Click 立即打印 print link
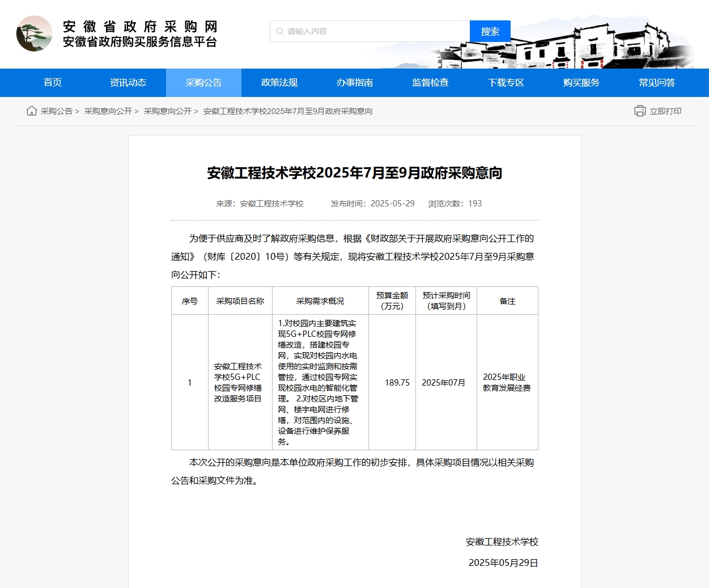Viewport: 709px width, 588px height. tap(665, 111)
